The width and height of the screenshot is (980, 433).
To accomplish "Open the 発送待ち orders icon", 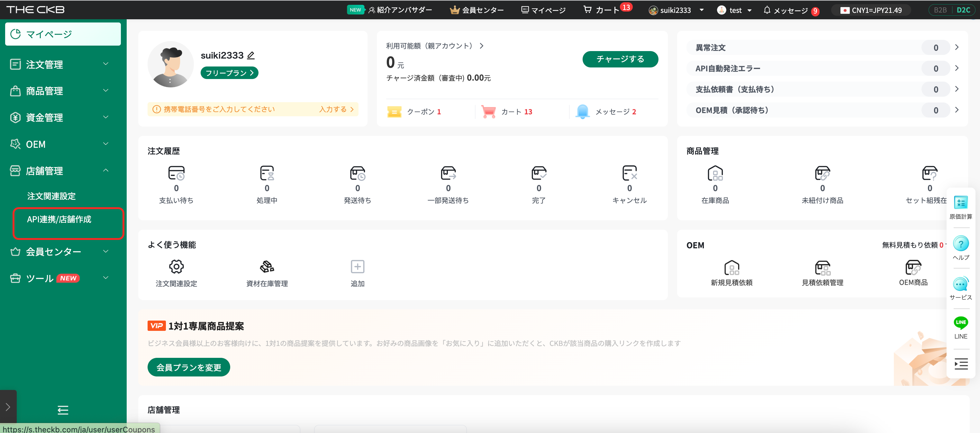I will tap(357, 173).
